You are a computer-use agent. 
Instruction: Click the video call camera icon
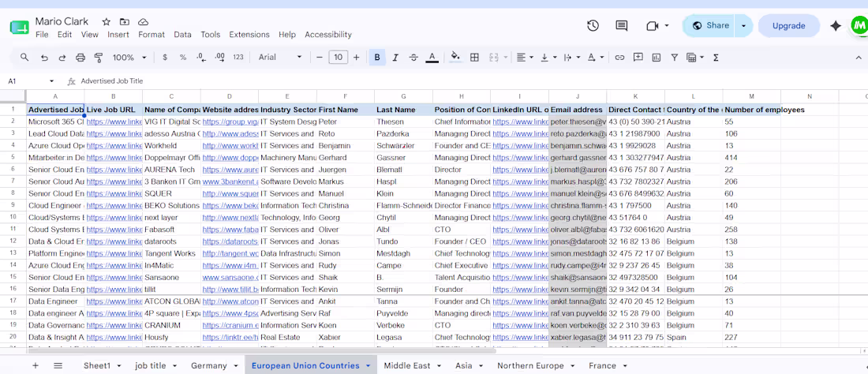point(651,25)
